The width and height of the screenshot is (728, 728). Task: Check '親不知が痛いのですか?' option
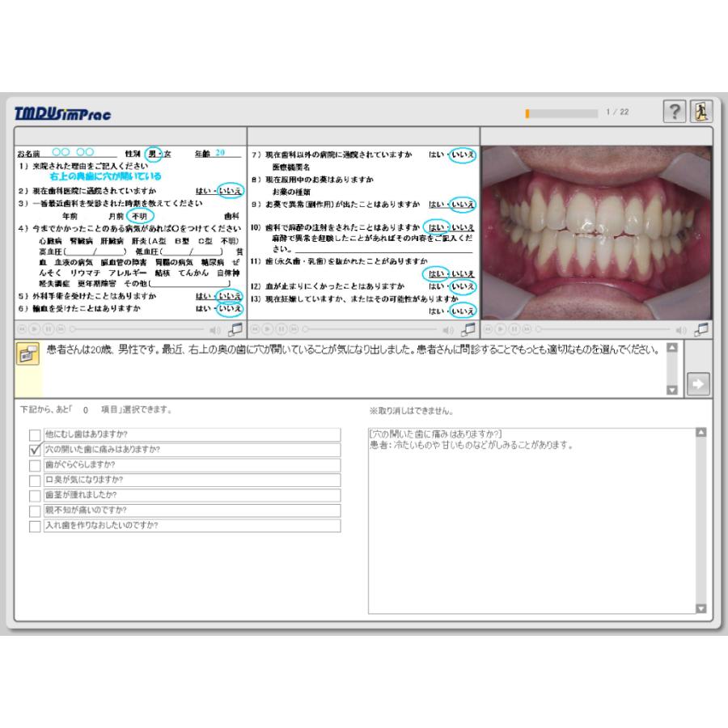tap(35, 510)
